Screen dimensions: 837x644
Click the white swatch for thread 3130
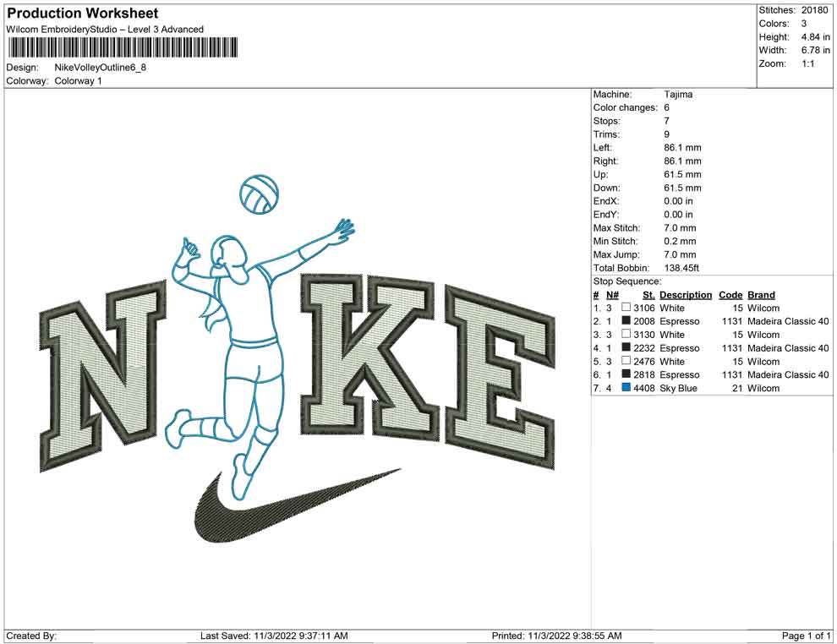(626, 334)
